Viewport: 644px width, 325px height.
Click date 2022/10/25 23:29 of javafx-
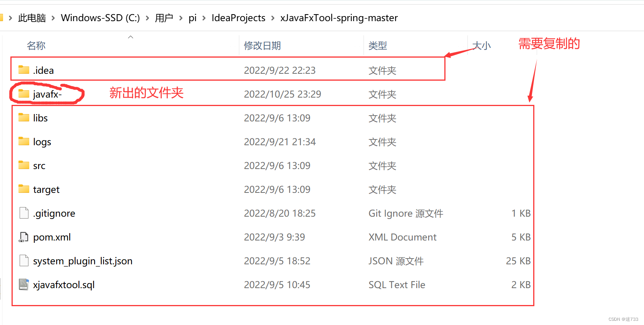click(282, 94)
